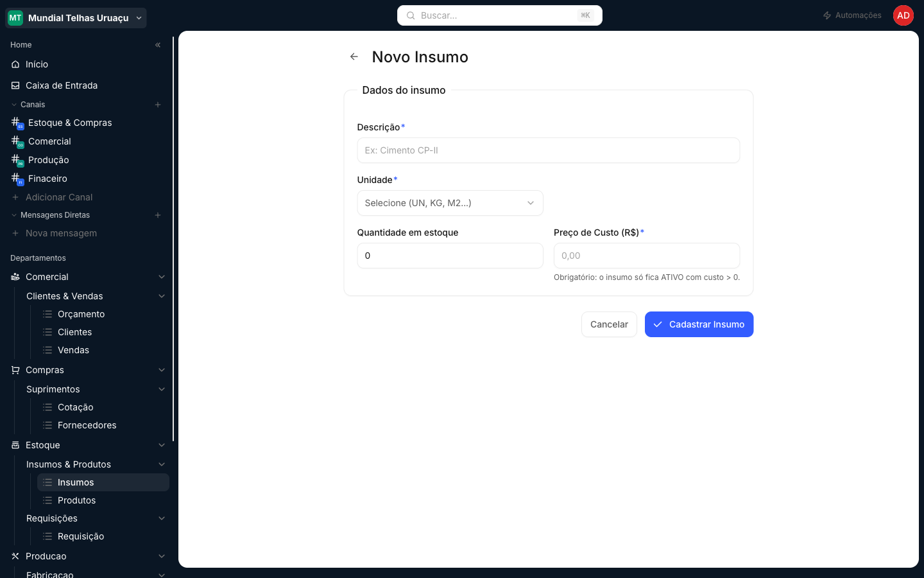Click the back arrow beside Novo Insumo
The width and height of the screenshot is (924, 578).
point(354,57)
